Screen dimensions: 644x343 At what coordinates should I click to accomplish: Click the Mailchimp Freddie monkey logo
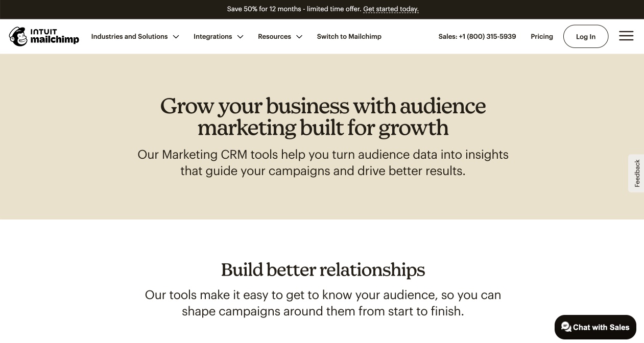pos(18,36)
